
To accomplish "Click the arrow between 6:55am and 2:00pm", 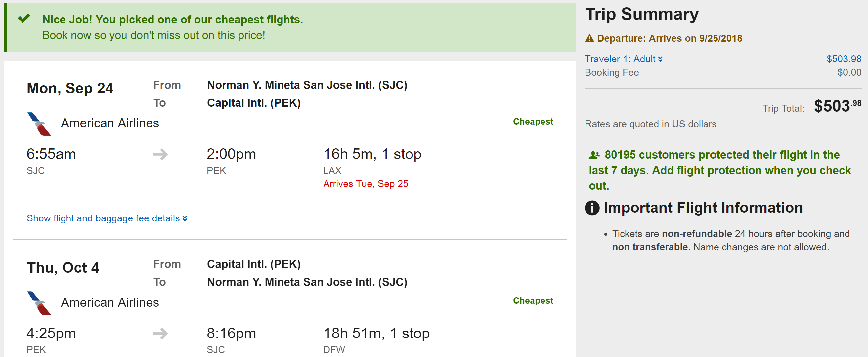I will tap(160, 154).
